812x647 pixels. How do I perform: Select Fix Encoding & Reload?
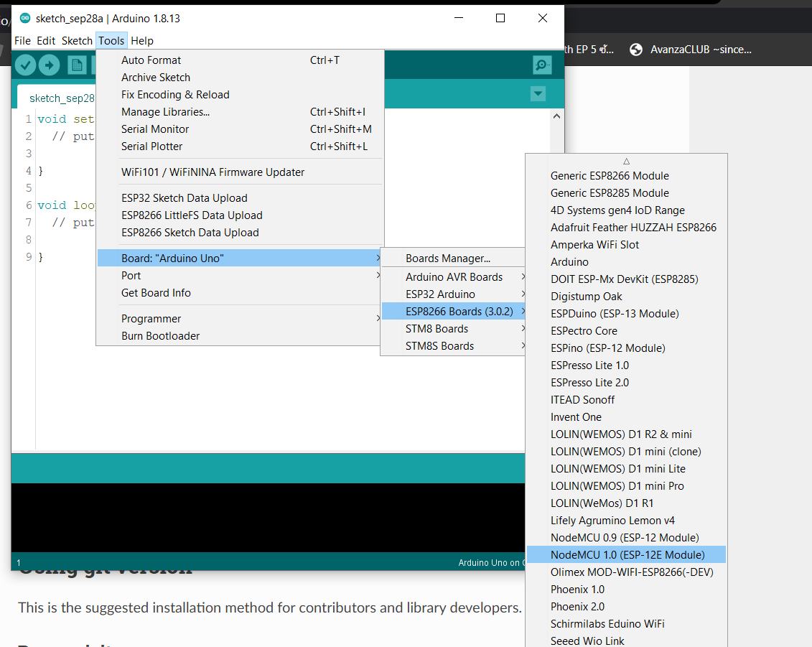(x=241, y=95)
